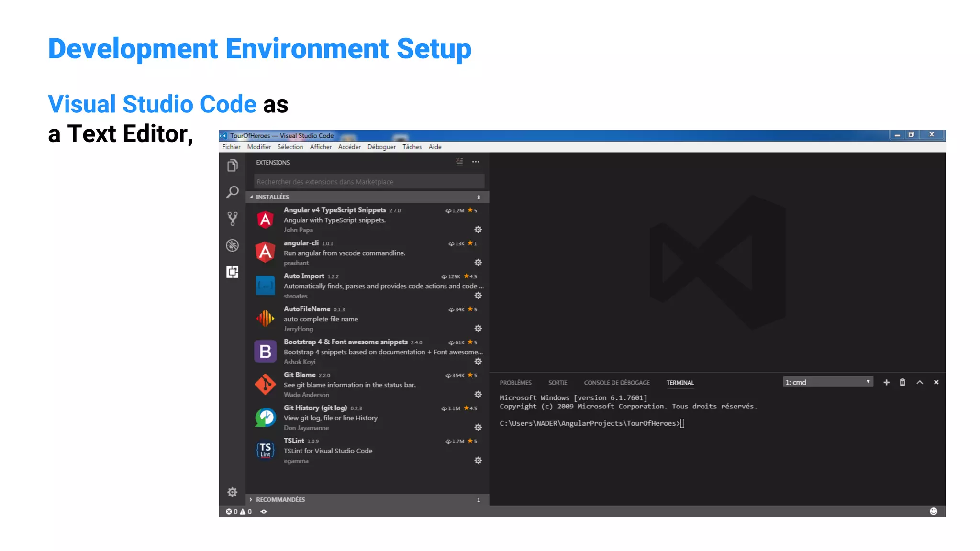This screenshot has width=980, height=551.
Task: Click the errors and warnings status indicator
Action: (239, 512)
